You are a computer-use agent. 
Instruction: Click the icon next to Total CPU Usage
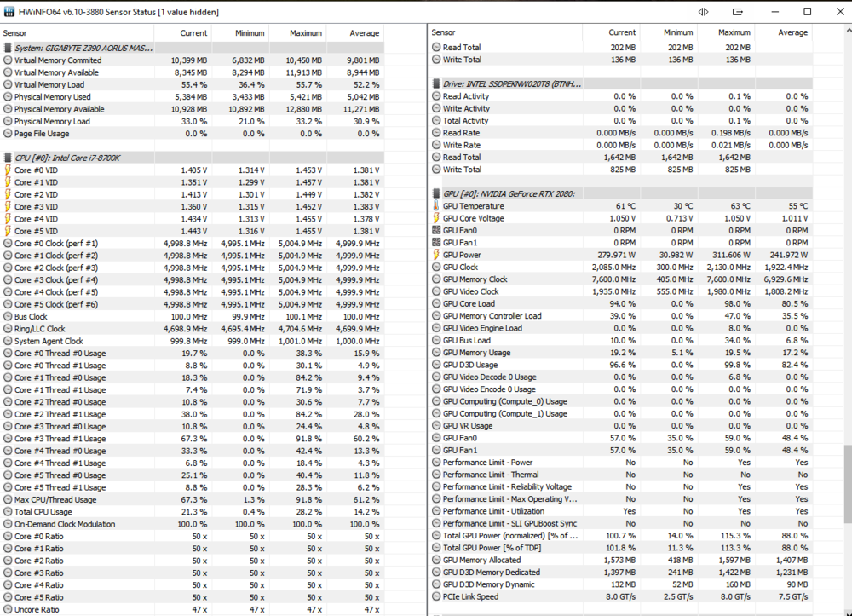8,511
